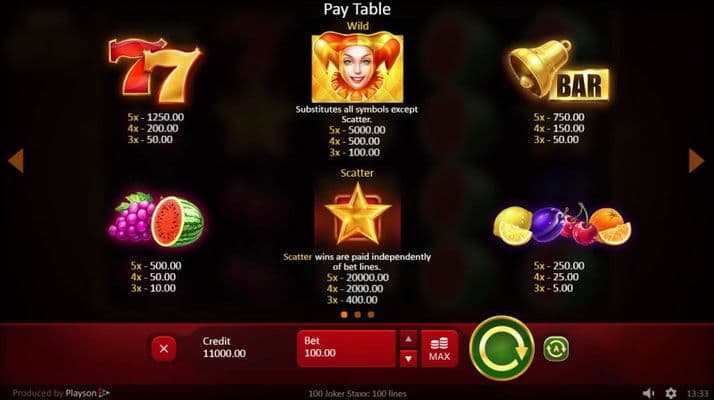Set maximum bet with MAX button
The height and width of the screenshot is (400, 714).
(439, 349)
